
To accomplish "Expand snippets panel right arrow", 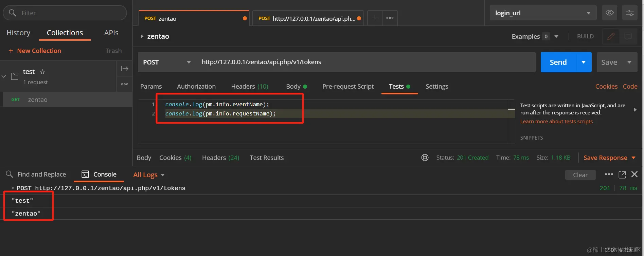I will pos(635,110).
